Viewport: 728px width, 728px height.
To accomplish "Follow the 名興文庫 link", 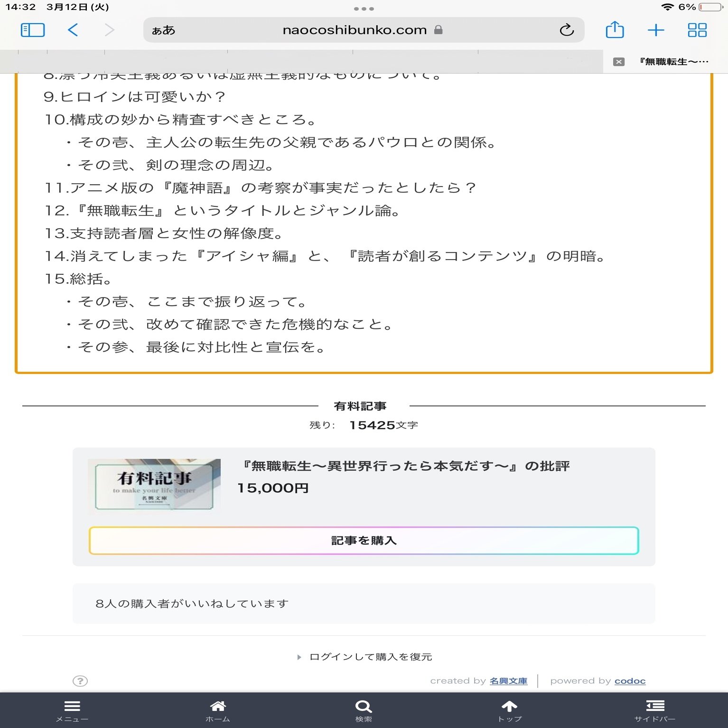I will (508, 681).
